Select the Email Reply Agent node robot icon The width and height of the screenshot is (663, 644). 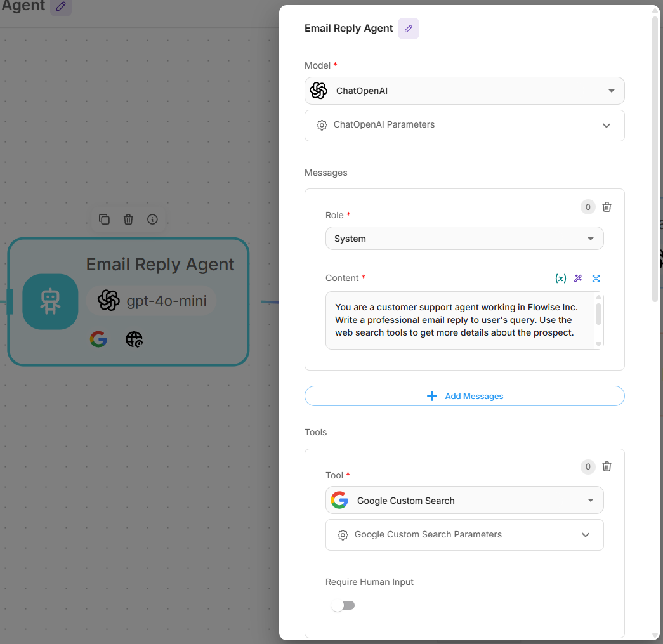click(x=50, y=302)
